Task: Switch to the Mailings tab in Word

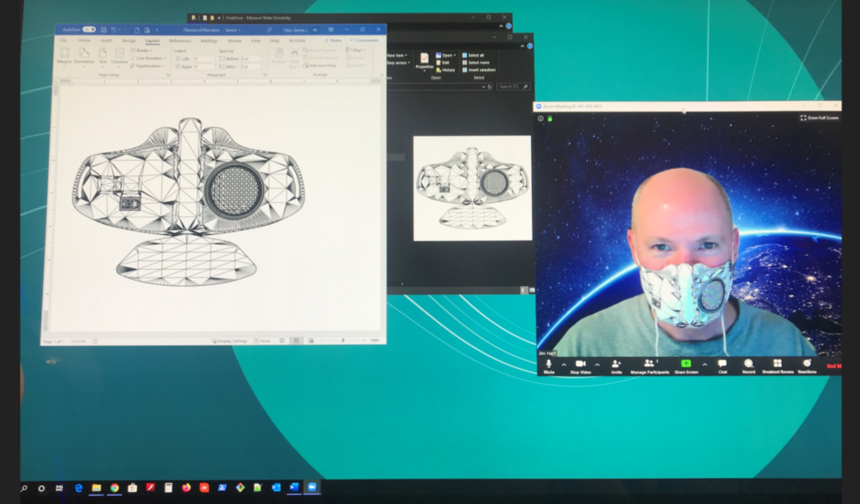Action: click(x=209, y=41)
